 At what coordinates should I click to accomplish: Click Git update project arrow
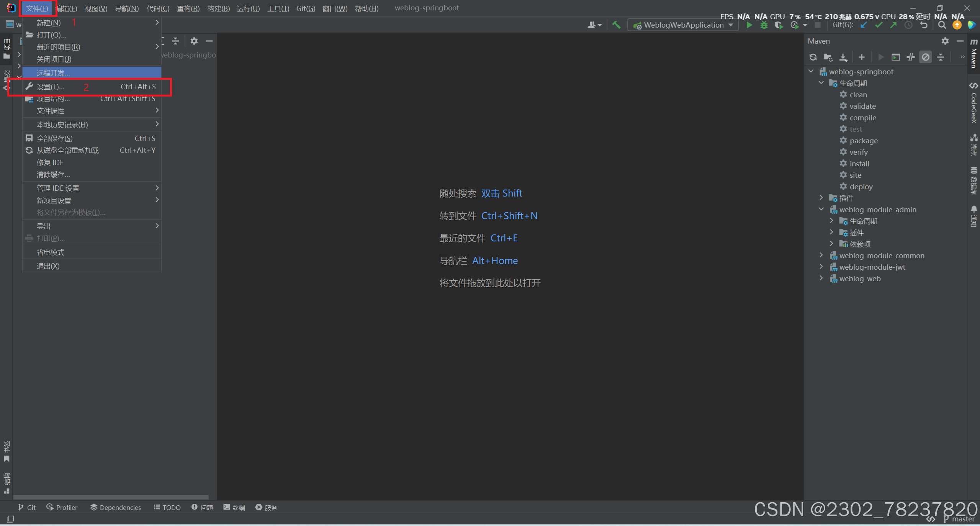click(x=864, y=25)
